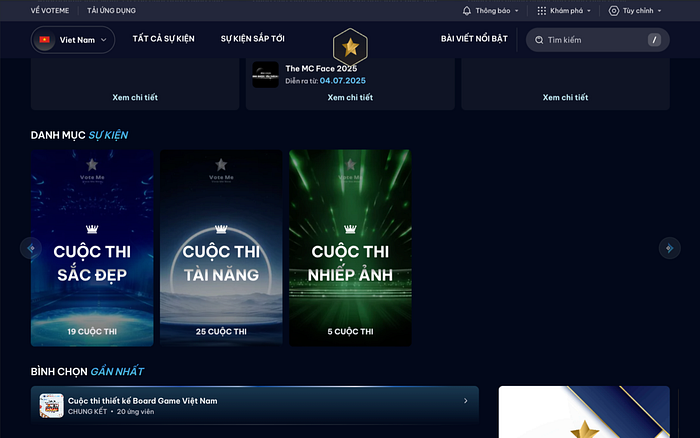The width and height of the screenshot is (700, 438).
Task: Click the search magnifier icon
Action: coord(539,40)
